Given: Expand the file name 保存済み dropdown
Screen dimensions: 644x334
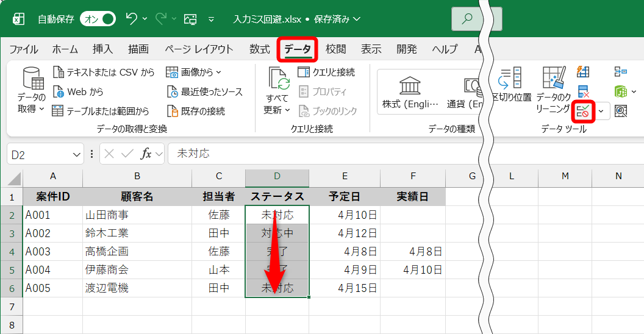Looking at the screenshot, I should pyautogui.click(x=357, y=19).
